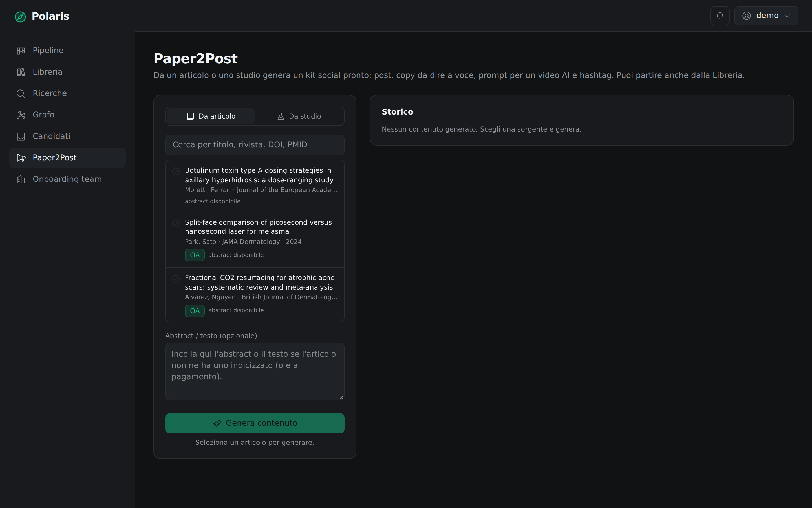The height and width of the screenshot is (508, 812).
Task: Click the Fractional CO2 resurfacing article title
Action: click(260, 282)
